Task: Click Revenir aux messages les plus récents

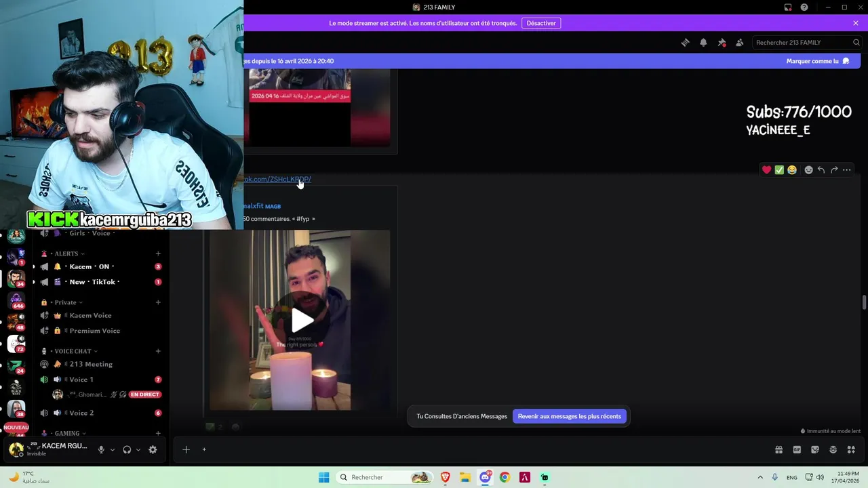Action: [x=569, y=416]
